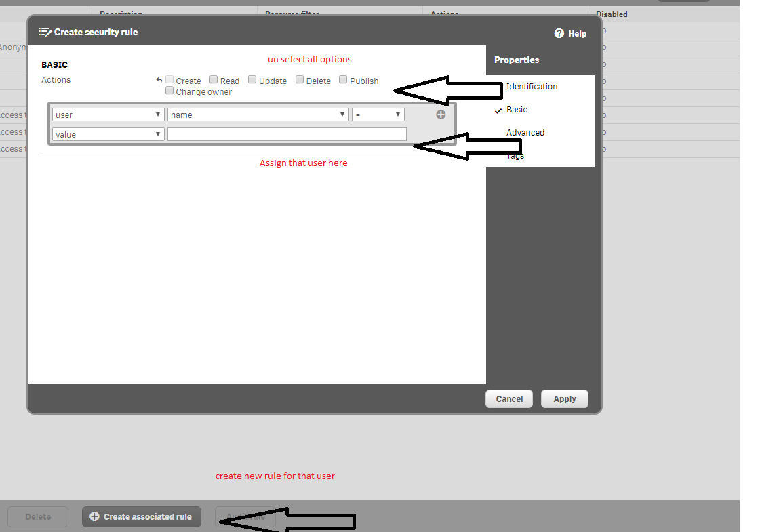Viewport: 781px width, 532px height.
Task: Click the Actions label
Action: coord(56,80)
